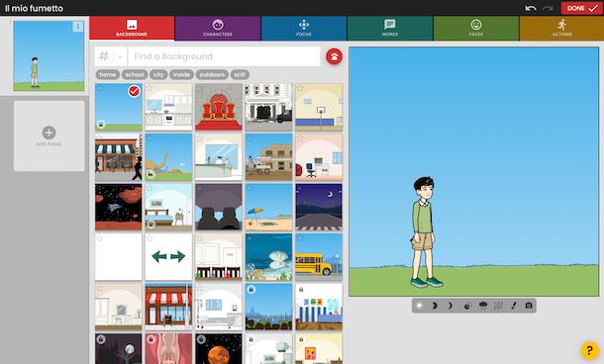The image size is (604, 364).
Task: Choose the crescent moon night lighting icon
Action: 450,306
